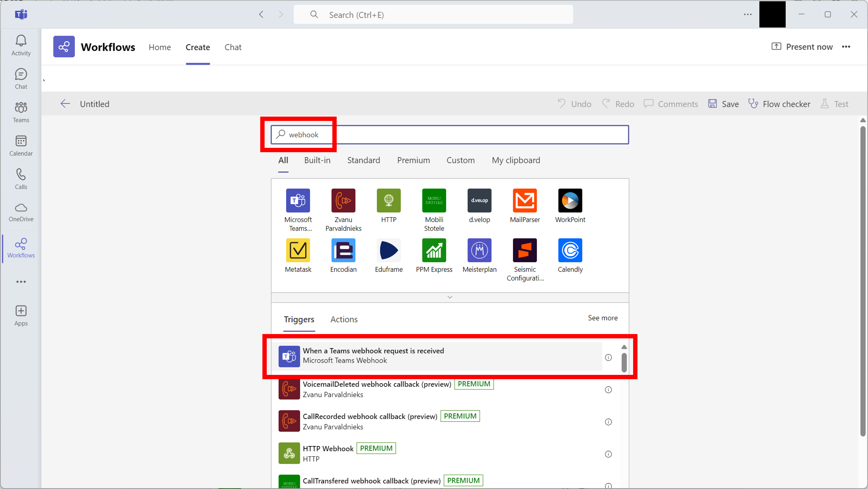This screenshot has width=868, height=489.
Task: Click See more triggers link
Action: tap(602, 318)
